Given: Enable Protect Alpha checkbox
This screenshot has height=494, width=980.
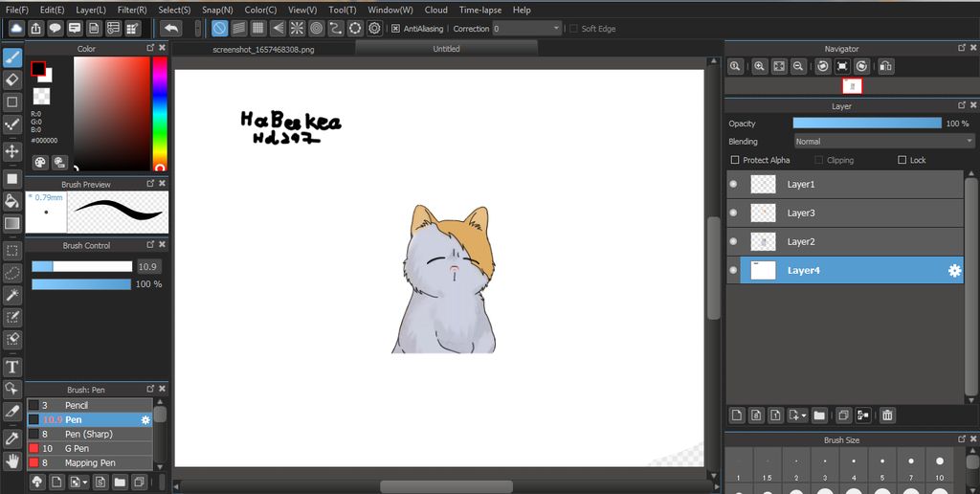Looking at the screenshot, I should coord(735,160).
